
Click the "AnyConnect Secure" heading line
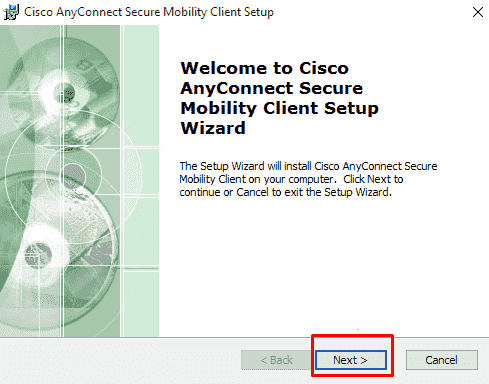tap(272, 88)
